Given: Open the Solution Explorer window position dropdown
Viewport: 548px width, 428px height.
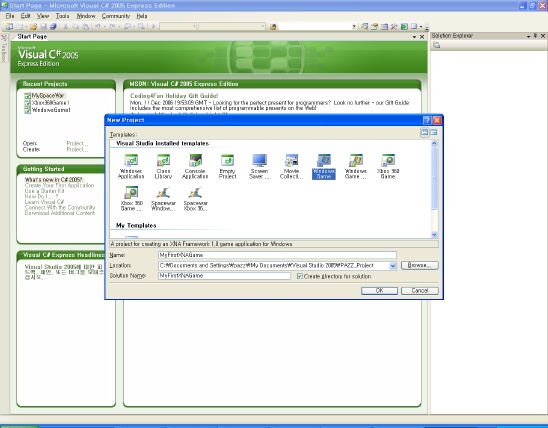Looking at the screenshot, I should coord(528,36).
